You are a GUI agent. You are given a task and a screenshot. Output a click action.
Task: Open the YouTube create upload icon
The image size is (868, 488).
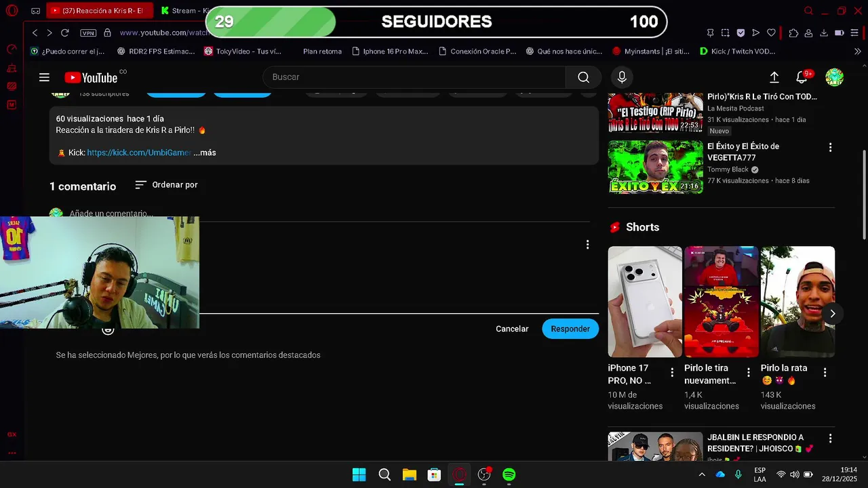(774, 77)
